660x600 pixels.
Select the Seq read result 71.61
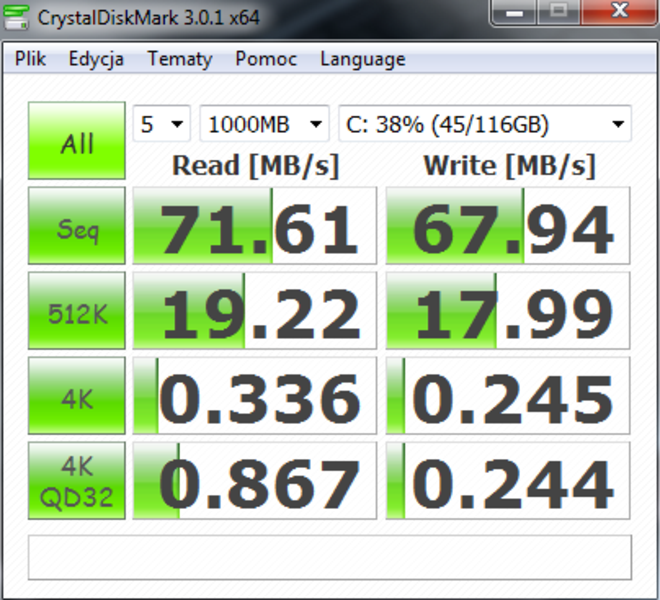tap(255, 226)
